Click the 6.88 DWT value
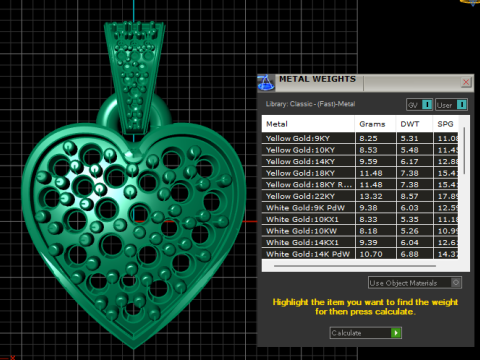 click(x=409, y=254)
